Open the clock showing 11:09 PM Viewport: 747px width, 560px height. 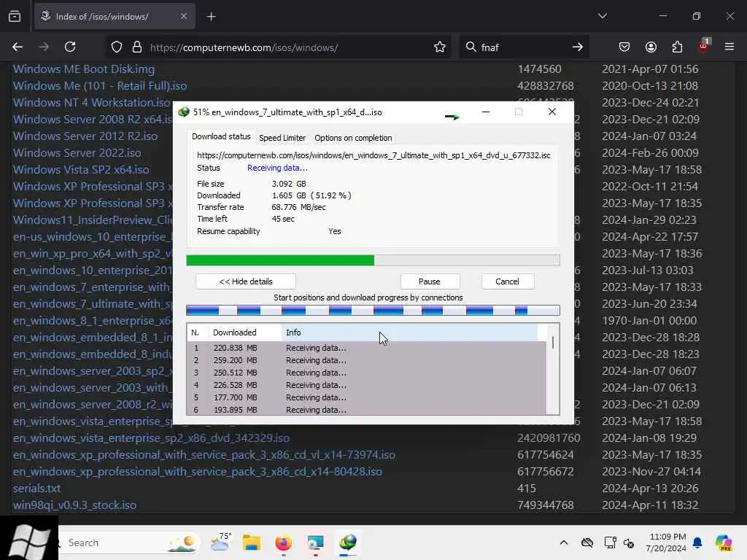[x=666, y=542]
